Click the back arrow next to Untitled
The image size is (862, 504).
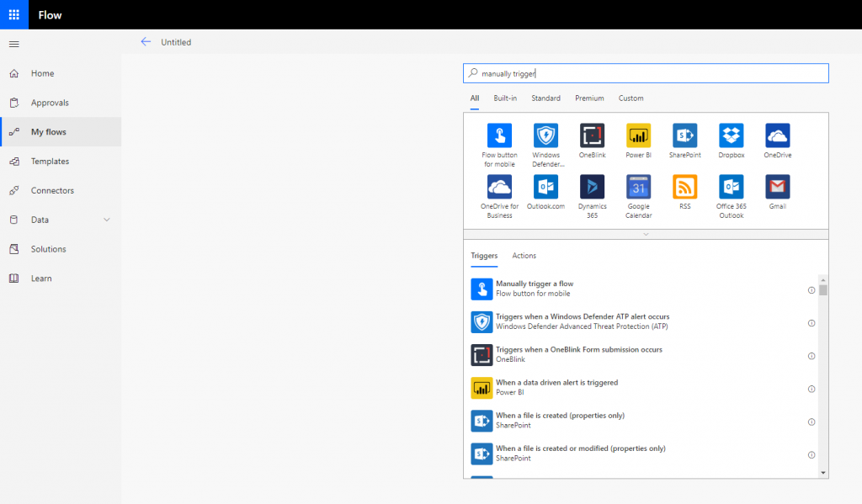(x=146, y=41)
